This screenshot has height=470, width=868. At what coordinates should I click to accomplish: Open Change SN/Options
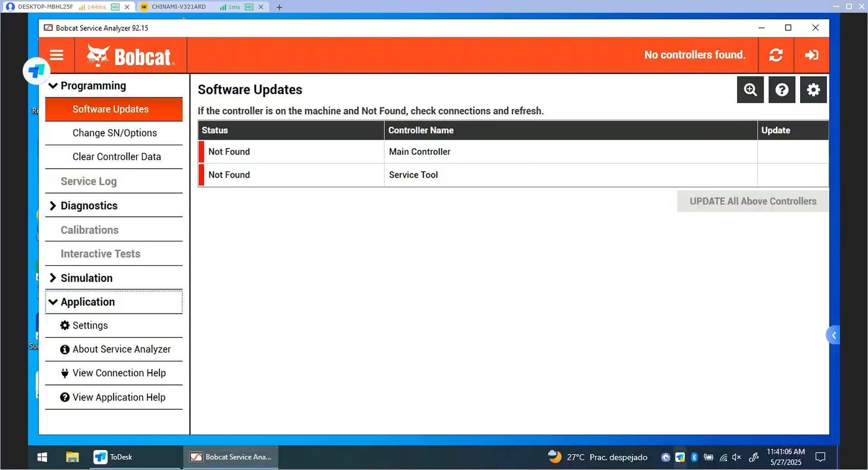114,133
